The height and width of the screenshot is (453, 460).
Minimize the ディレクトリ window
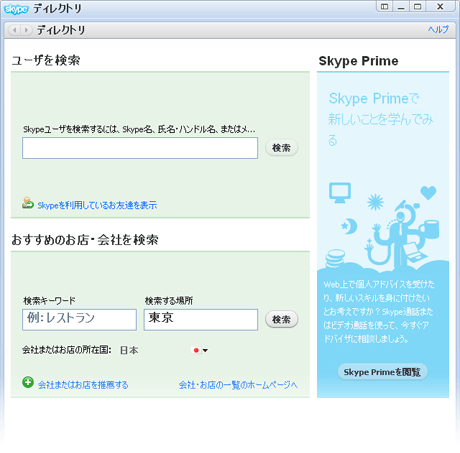[x=401, y=7]
